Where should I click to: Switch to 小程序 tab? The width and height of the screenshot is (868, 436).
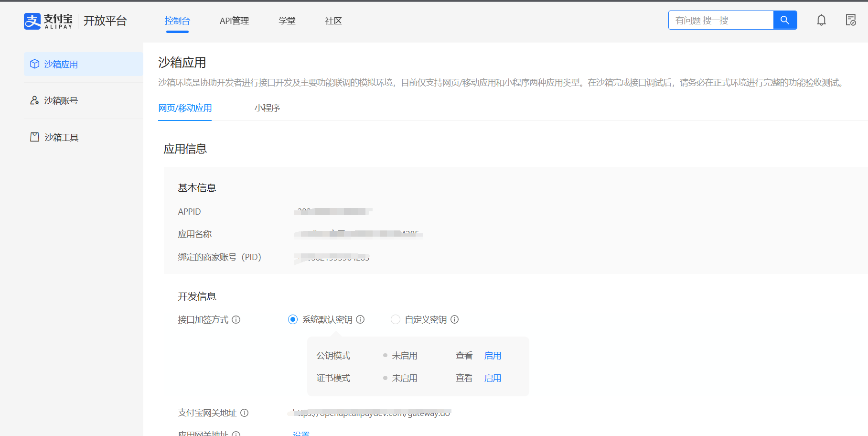[267, 108]
